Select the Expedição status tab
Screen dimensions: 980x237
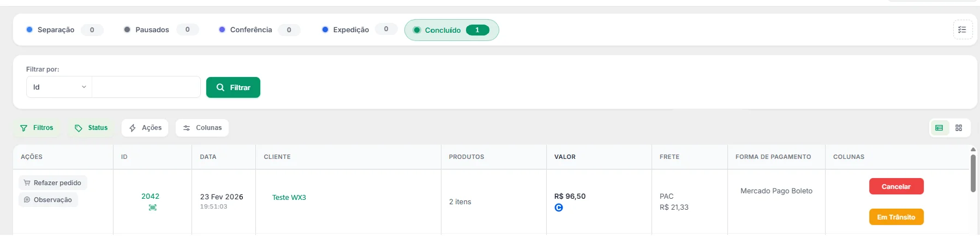click(358, 29)
